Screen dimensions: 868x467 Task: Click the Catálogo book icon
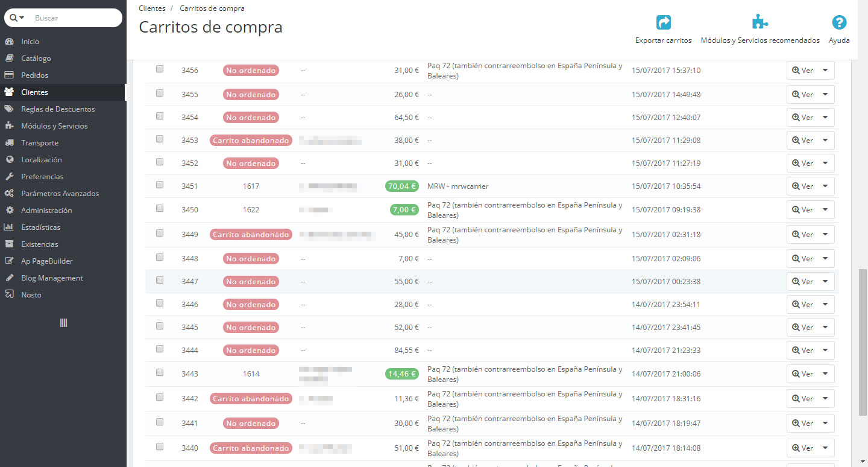[x=9, y=59]
